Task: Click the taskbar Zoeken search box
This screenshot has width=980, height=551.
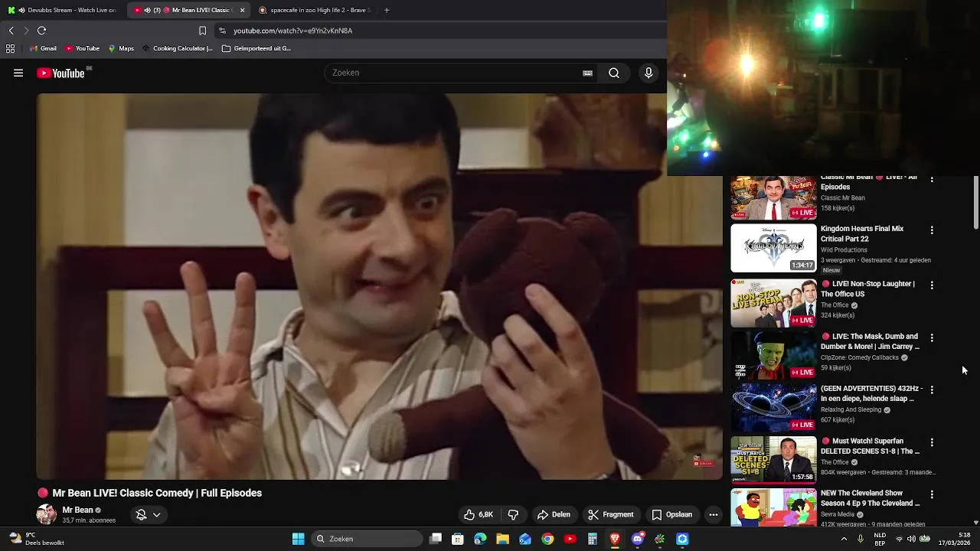Action: 367,539
